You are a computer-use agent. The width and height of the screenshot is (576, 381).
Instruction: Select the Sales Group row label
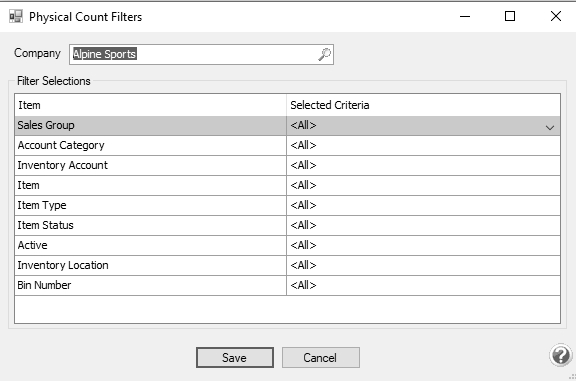pos(46,125)
